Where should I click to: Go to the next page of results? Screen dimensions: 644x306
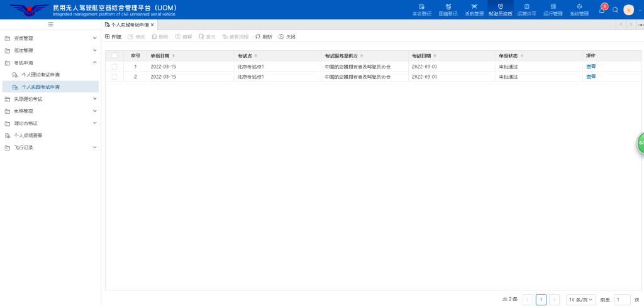click(555, 300)
